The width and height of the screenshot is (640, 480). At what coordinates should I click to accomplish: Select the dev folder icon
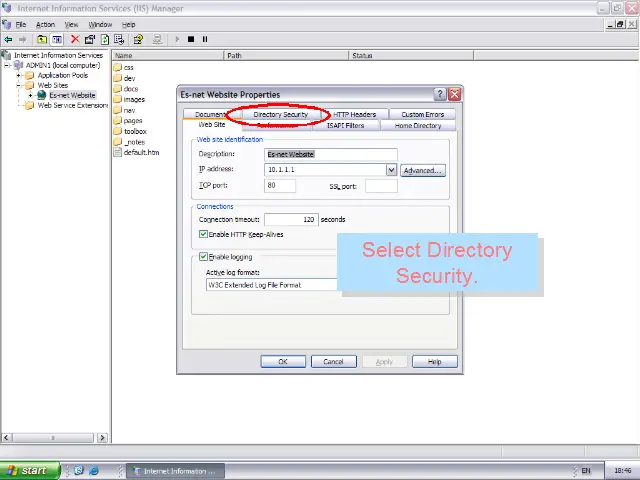(118, 78)
